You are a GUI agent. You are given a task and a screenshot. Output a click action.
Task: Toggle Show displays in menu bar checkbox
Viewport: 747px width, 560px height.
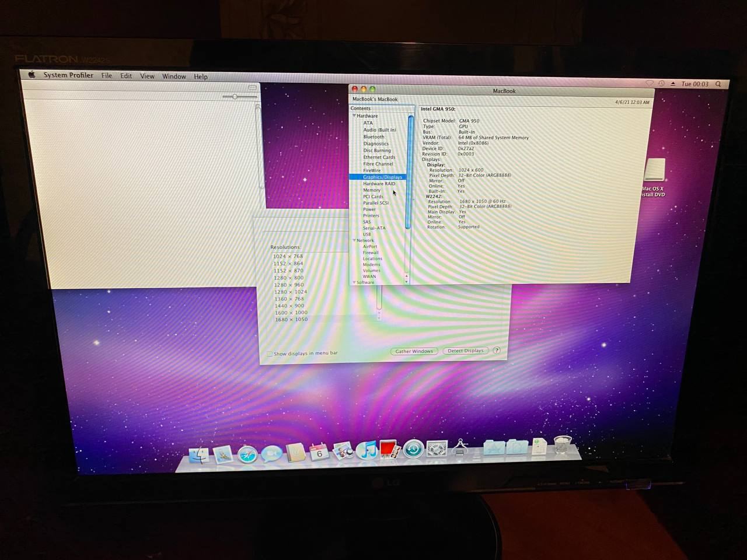click(270, 353)
